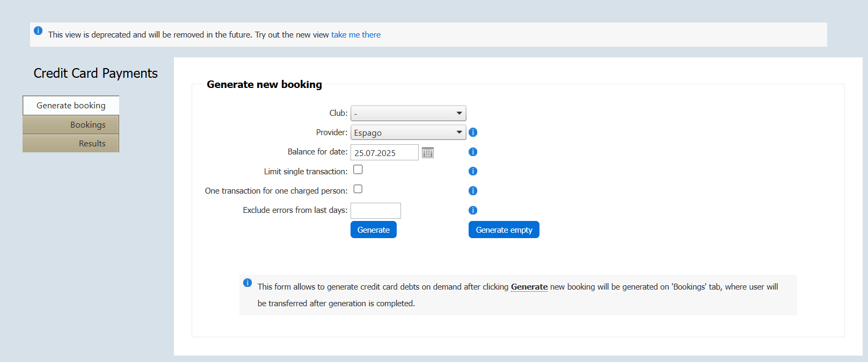Focus the Exclude errors from last days field
This screenshot has height=362, width=868.
[x=375, y=211]
